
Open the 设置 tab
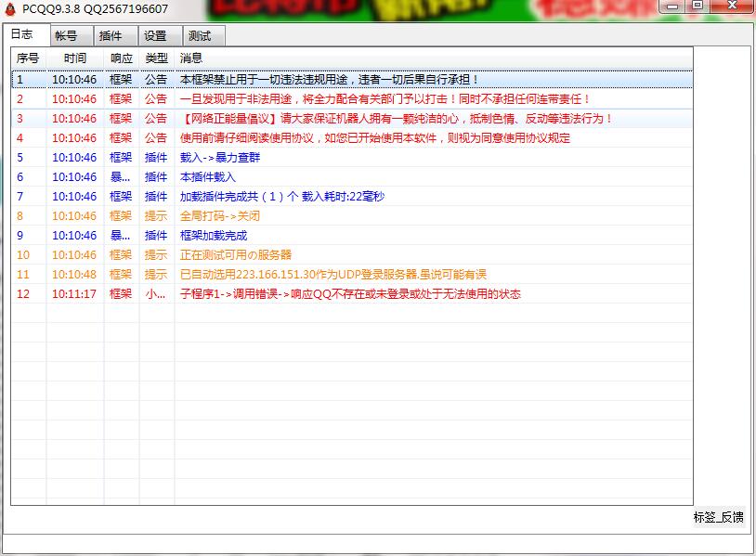155,36
